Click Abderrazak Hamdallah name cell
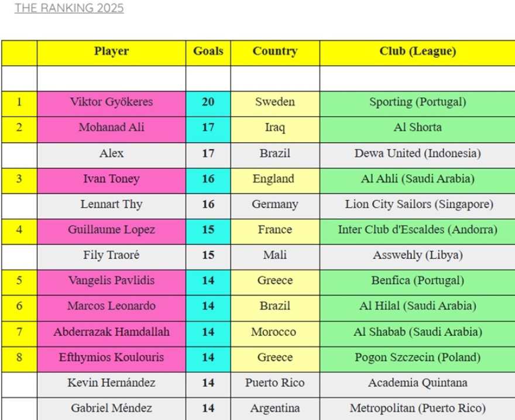The width and height of the screenshot is (515, 420). 111,332
